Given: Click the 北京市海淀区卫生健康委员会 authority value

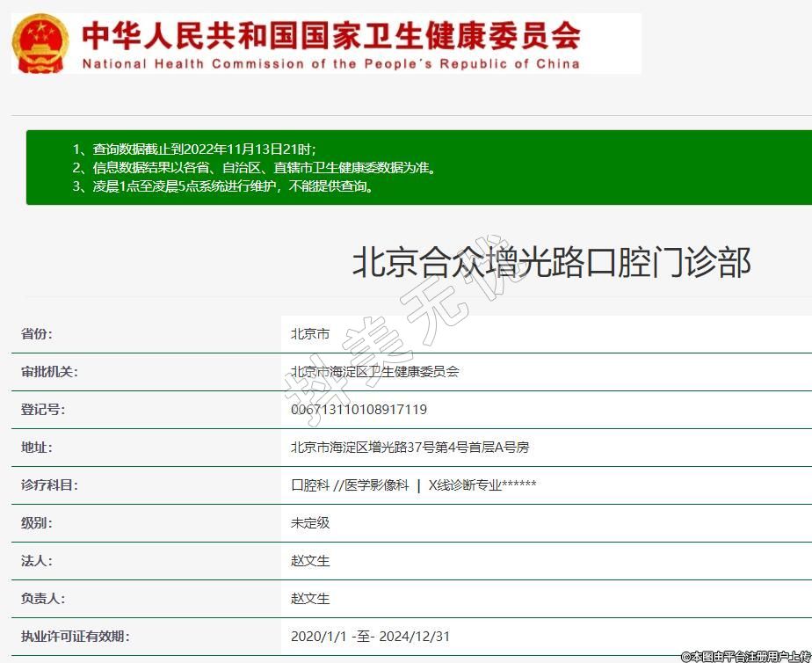Looking at the screenshot, I should point(374,372).
